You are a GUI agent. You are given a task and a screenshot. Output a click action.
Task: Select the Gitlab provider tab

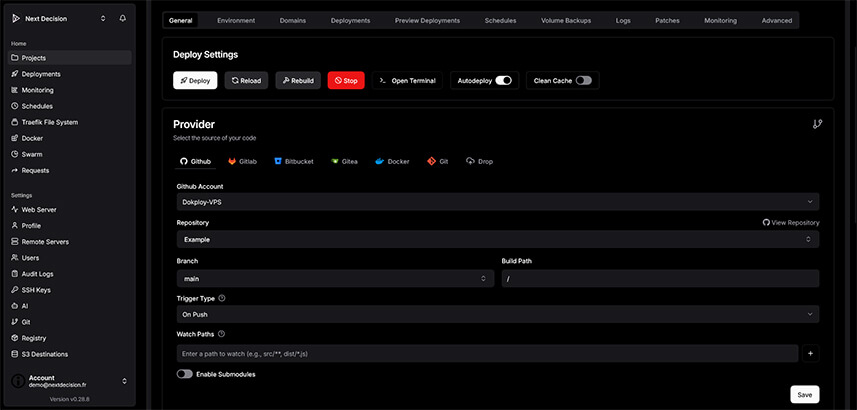coord(243,161)
